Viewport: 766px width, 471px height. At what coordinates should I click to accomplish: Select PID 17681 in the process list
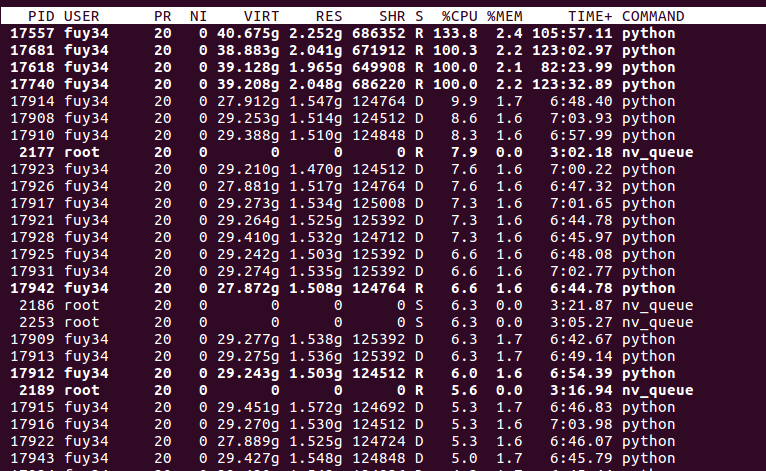click(x=32, y=50)
